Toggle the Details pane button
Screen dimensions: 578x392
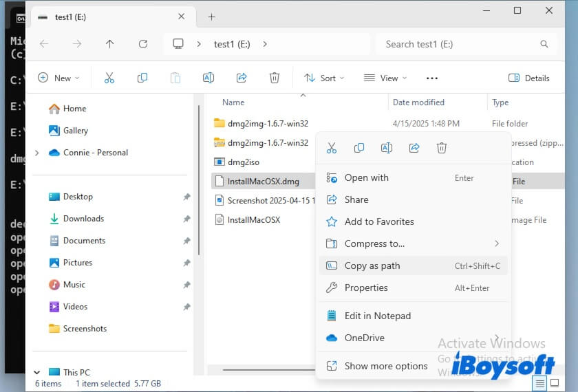529,78
